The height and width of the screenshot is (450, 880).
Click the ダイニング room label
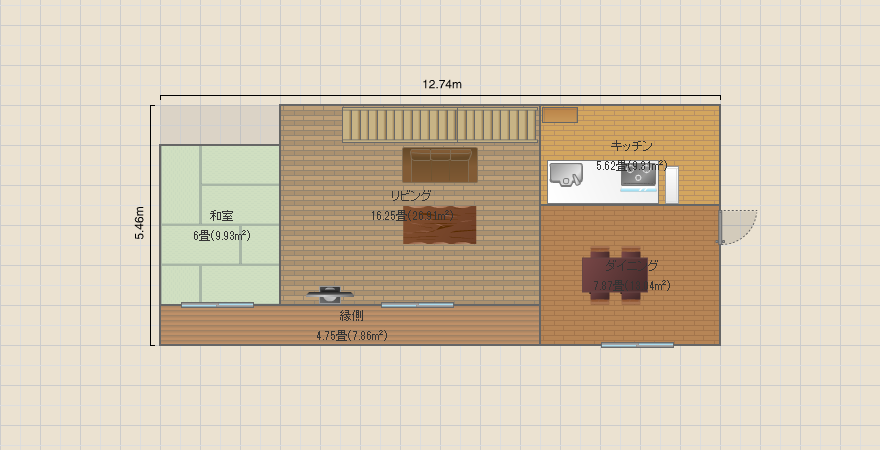[631, 265]
